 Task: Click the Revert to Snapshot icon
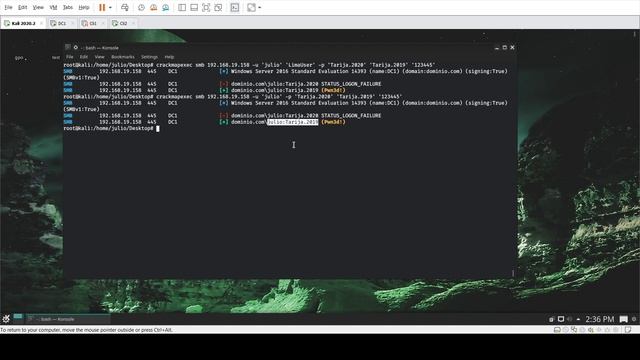click(x=153, y=7)
